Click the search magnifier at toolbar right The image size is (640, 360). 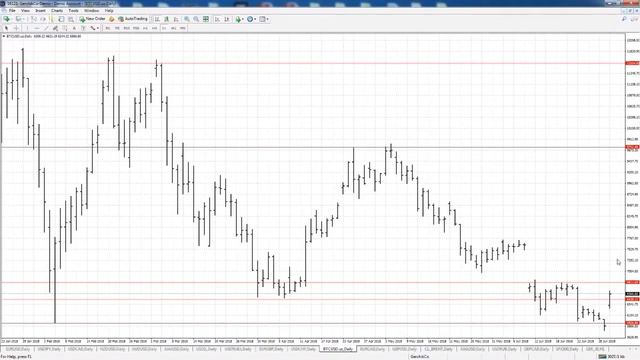[624, 19]
